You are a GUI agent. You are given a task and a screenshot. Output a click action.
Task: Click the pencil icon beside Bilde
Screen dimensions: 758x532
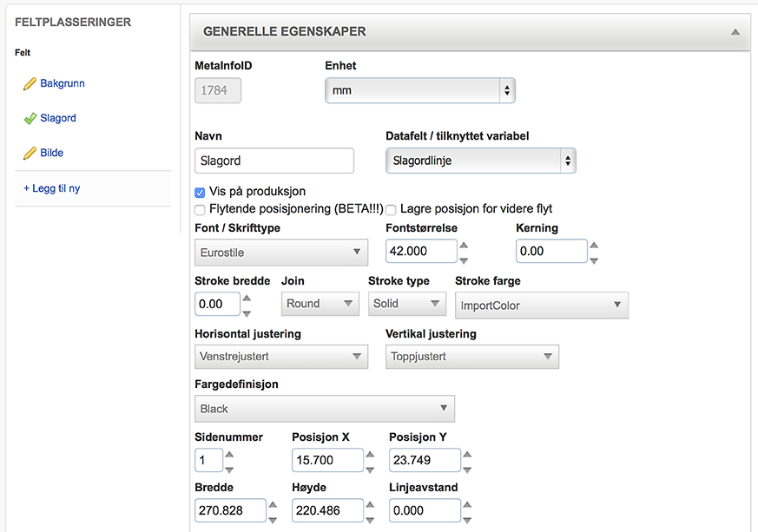pyautogui.click(x=30, y=154)
